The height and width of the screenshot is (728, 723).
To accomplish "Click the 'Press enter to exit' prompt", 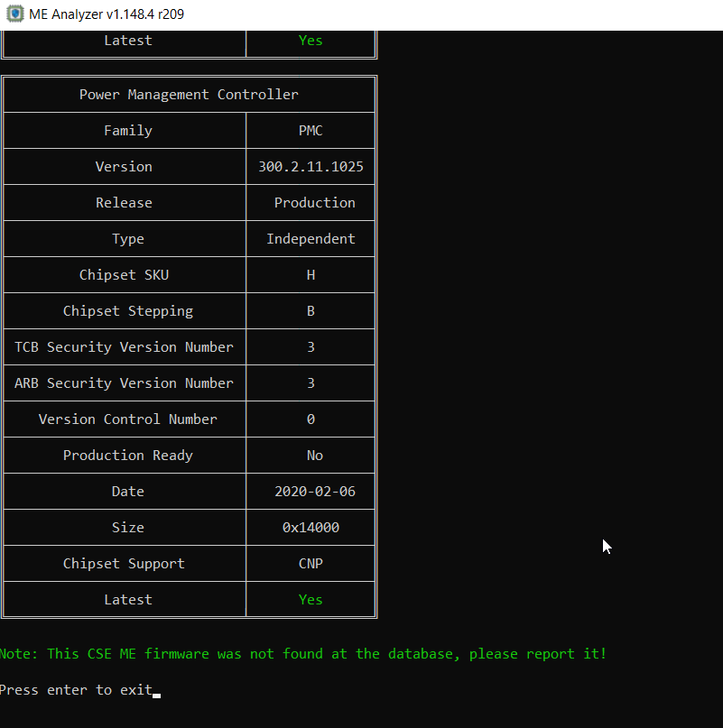I will pyautogui.click(x=76, y=690).
